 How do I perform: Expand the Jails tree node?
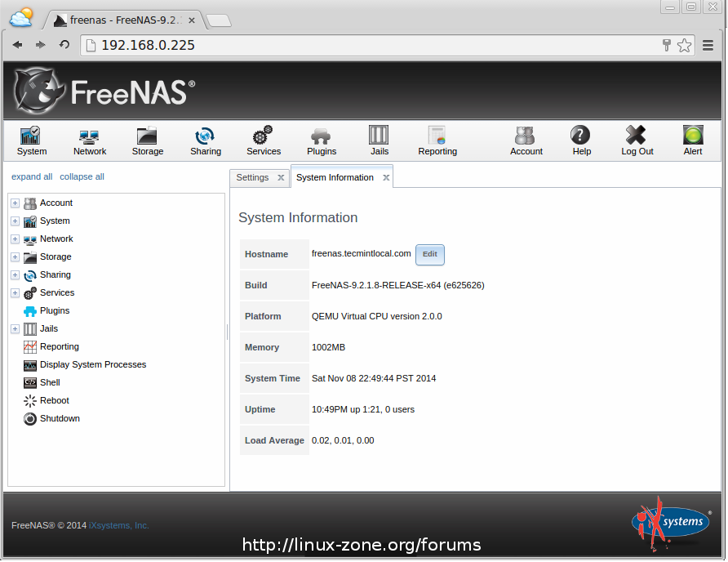point(15,329)
